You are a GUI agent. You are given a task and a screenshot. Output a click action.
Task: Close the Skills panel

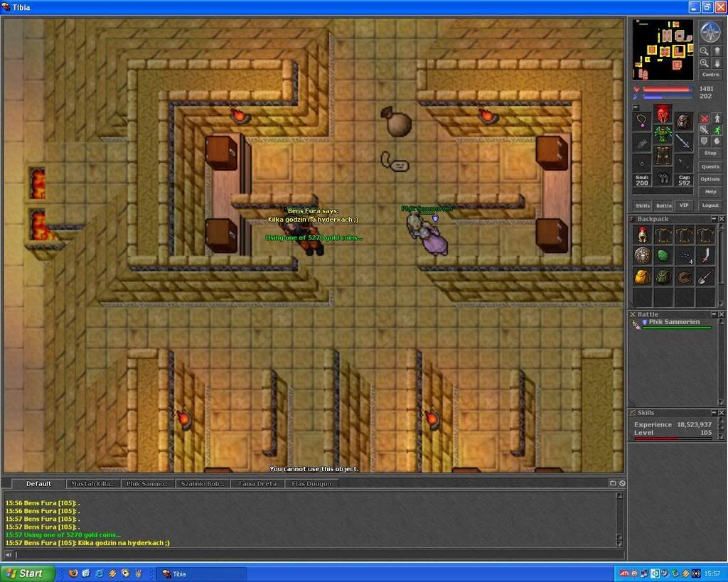pos(722,413)
